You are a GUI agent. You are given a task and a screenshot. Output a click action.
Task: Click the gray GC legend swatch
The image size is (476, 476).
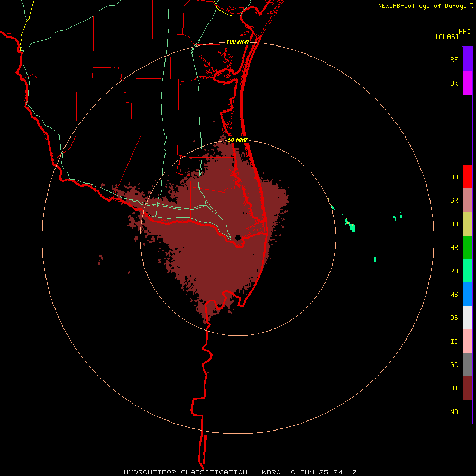click(x=467, y=364)
